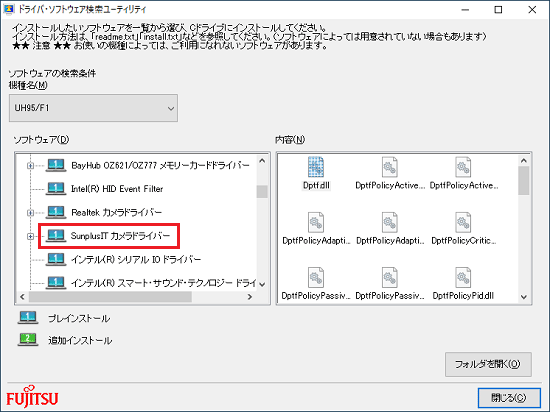Click the 閉じる(C) button

point(509,398)
